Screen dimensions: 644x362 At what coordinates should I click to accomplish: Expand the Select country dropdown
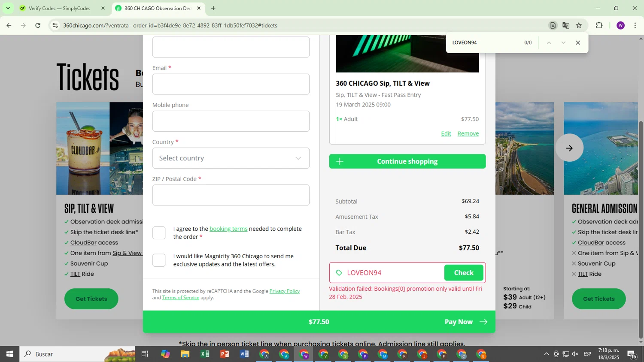point(231,158)
